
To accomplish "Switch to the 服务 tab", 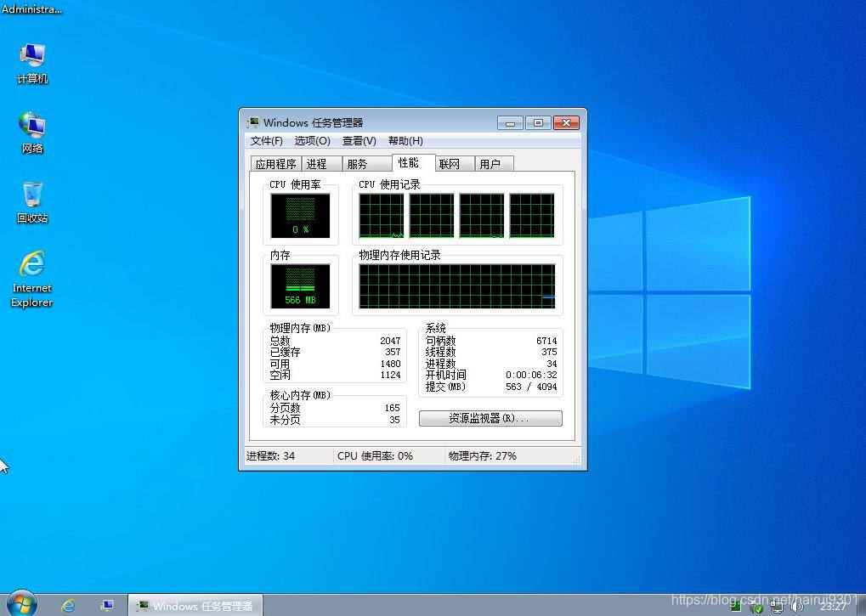I will pos(367,164).
